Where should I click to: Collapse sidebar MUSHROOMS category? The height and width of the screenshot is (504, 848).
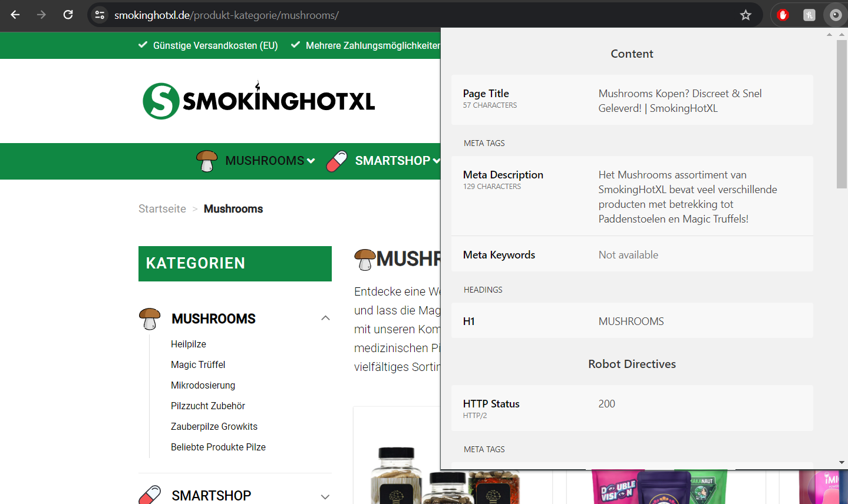pyautogui.click(x=325, y=318)
